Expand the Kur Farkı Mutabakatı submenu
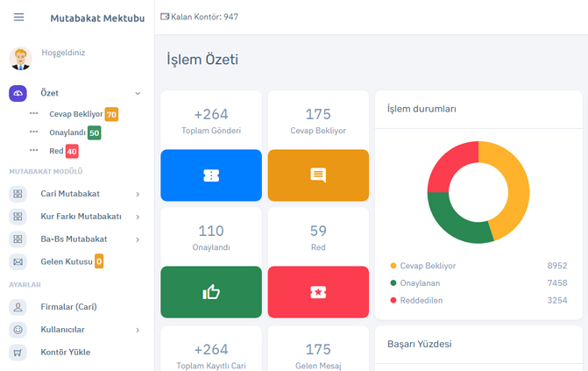Screen dimensions: 588x371 [138, 217]
